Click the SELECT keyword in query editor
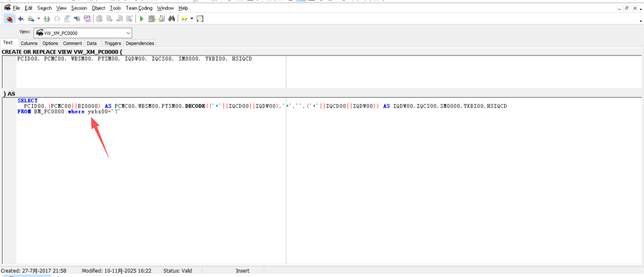The width and height of the screenshot is (644, 277). click(28, 101)
